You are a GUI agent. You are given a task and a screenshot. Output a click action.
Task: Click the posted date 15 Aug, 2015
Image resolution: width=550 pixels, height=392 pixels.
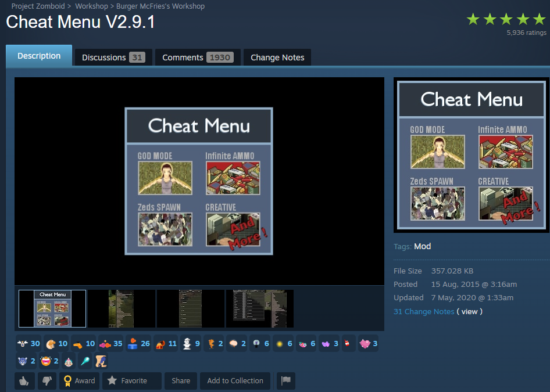click(474, 284)
